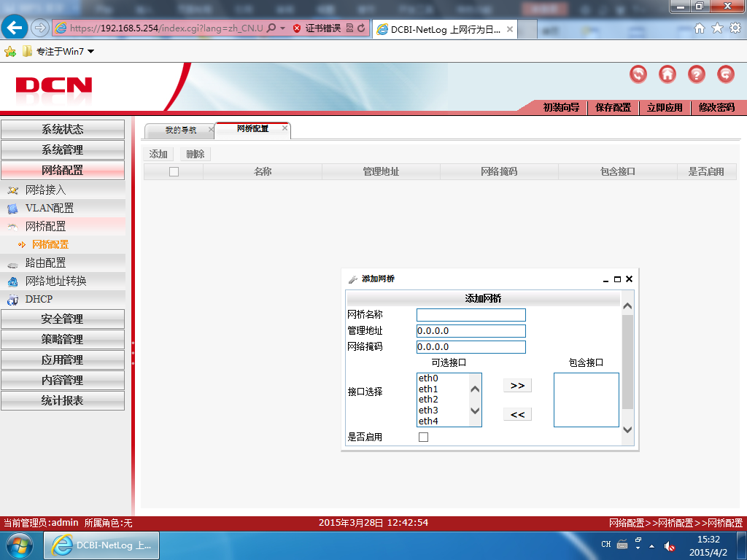The width and height of the screenshot is (747, 560).
Task: Click the interface list scroll up arrow
Action: 474,389
